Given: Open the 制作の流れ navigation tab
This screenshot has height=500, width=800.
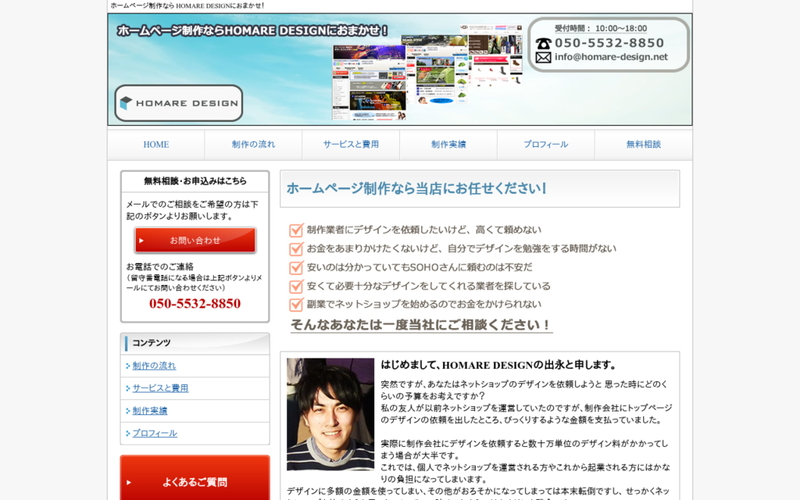Looking at the screenshot, I should pos(254,144).
